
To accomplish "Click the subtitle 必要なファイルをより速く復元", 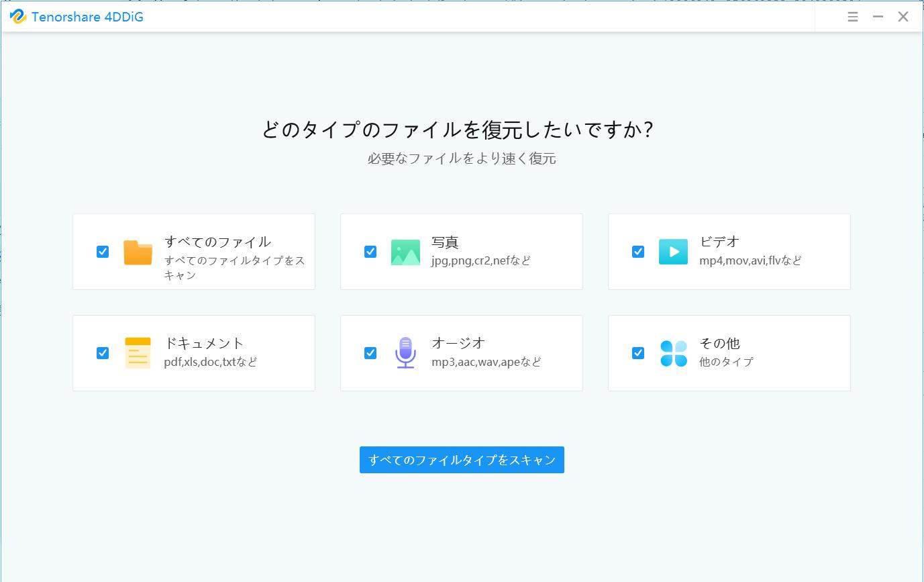I will pyautogui.click(x=462, y=158).
